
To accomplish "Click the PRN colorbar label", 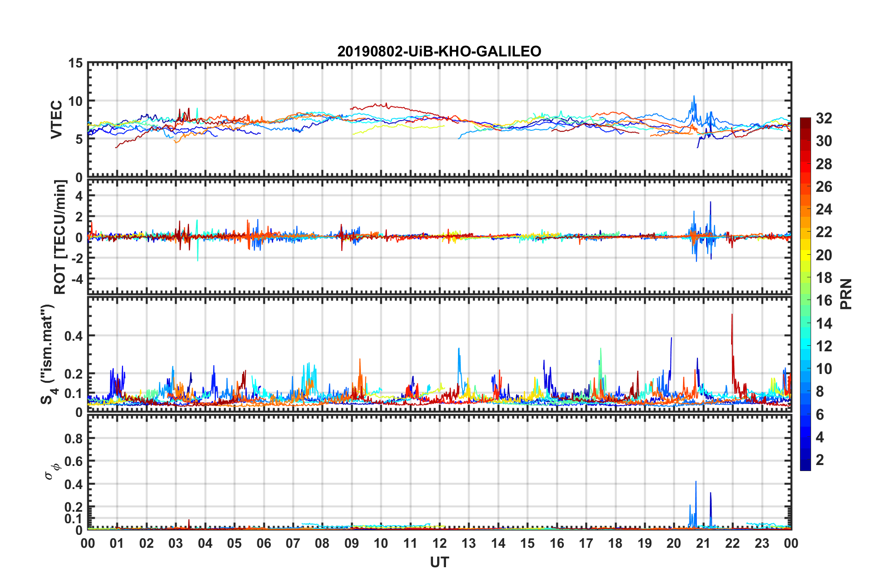I will pyautogui.click(x=846, y=294).
